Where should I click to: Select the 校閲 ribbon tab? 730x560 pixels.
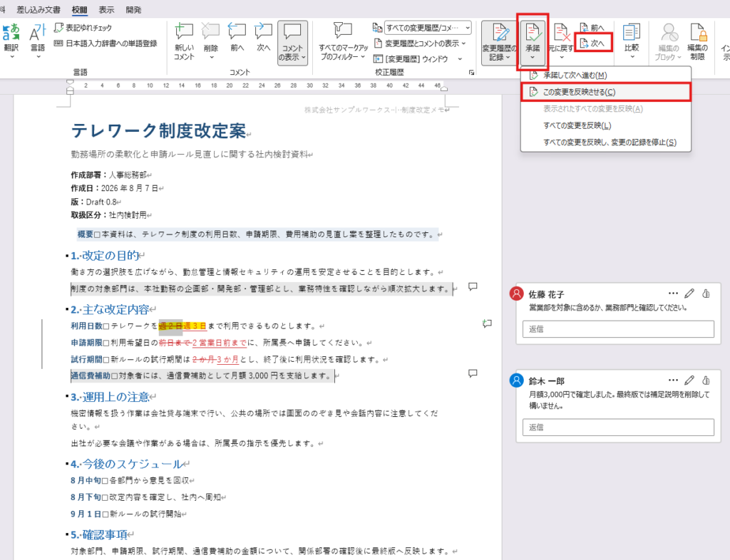point(80,10)
